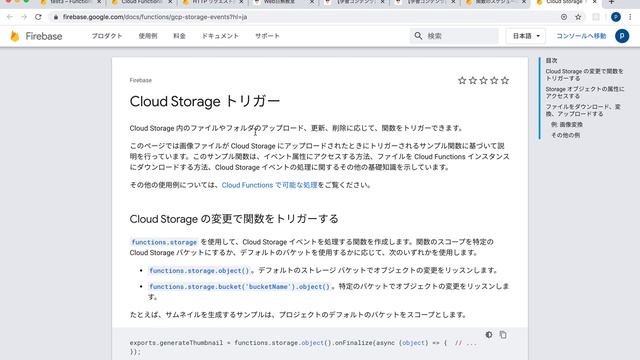Click the exports.generateThumbnail code line
Viewport: 640px width, 360px height.
(303, 343)
